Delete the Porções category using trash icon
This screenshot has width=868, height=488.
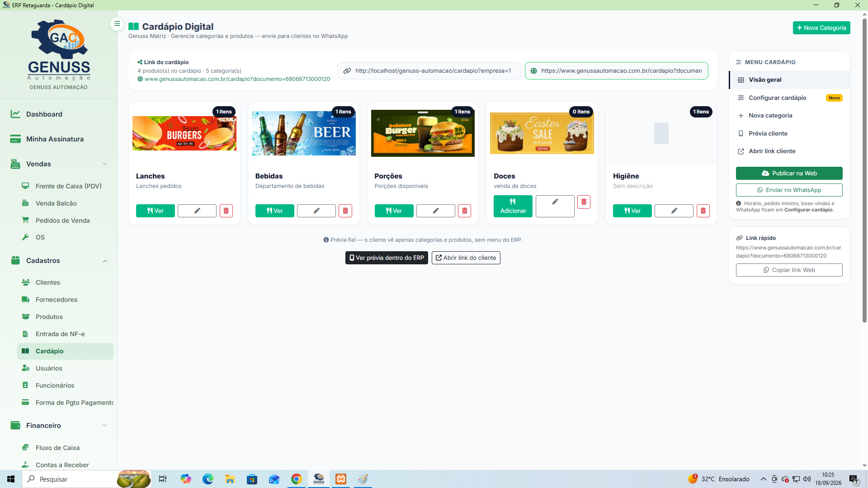pyautogui.click(x=465, y=211)
